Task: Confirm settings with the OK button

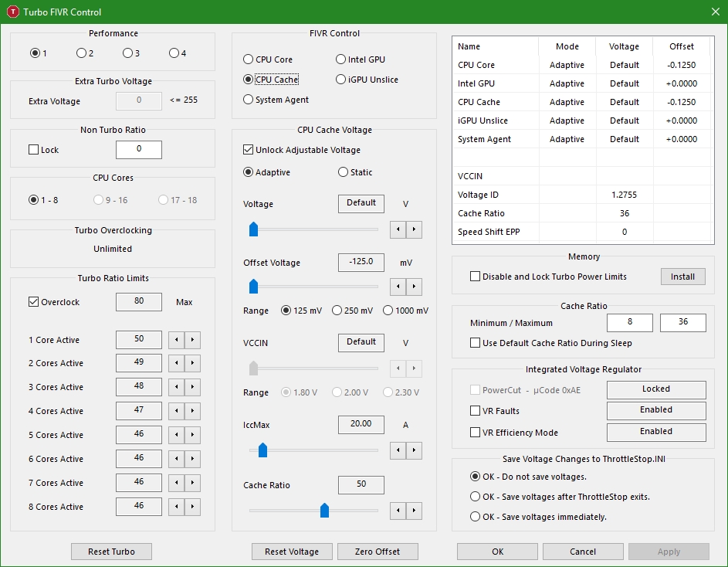Action: point(497,552)
